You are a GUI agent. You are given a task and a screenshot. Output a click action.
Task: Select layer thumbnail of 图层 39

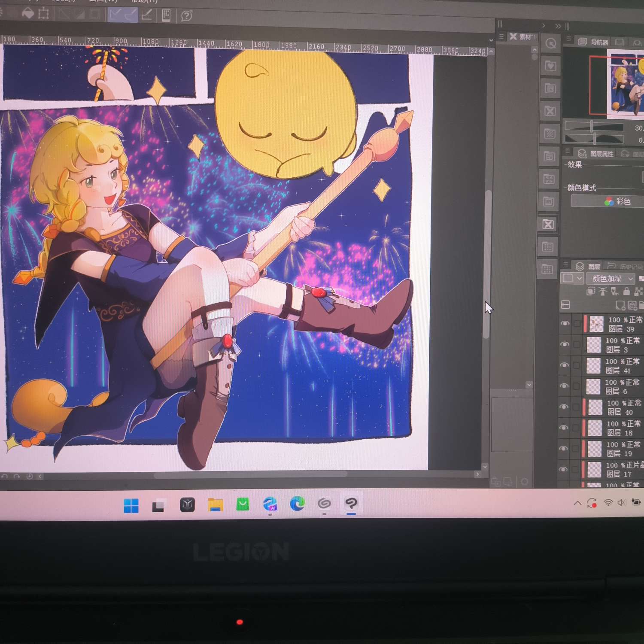pos(596,324)
